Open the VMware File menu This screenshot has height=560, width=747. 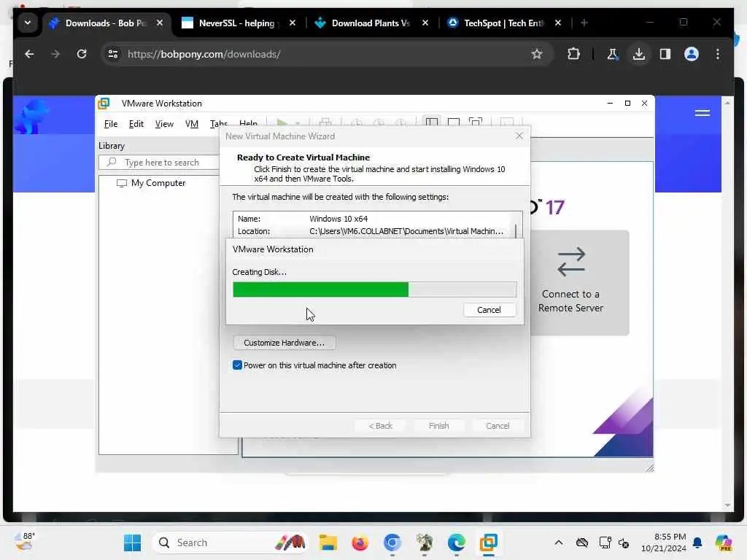(x=111, y=124)
